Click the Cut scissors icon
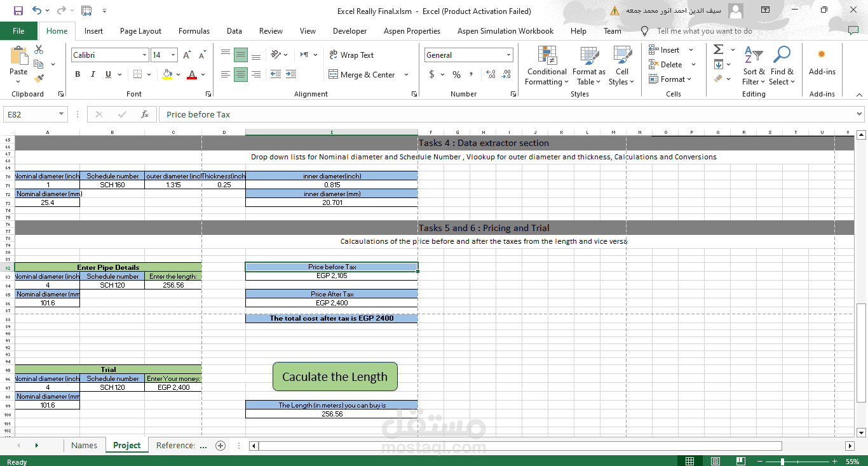Screen dimensions: 868x466 (x=39, y=50)
